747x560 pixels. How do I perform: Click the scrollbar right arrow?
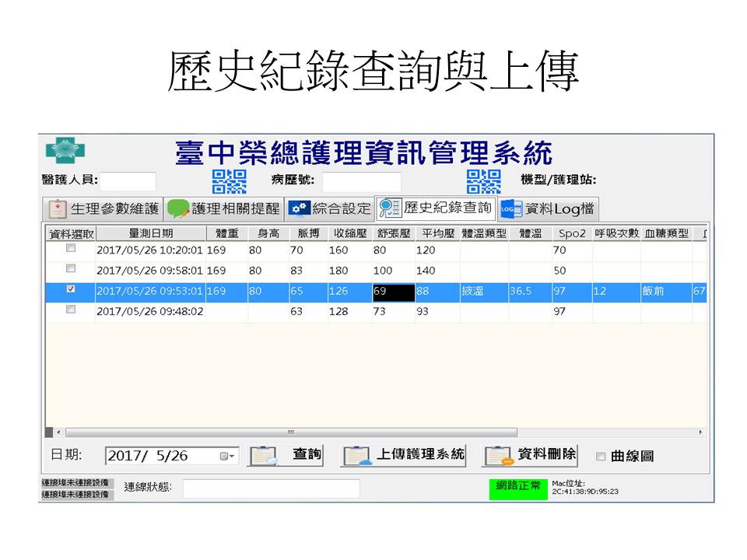tap(700, 432)
